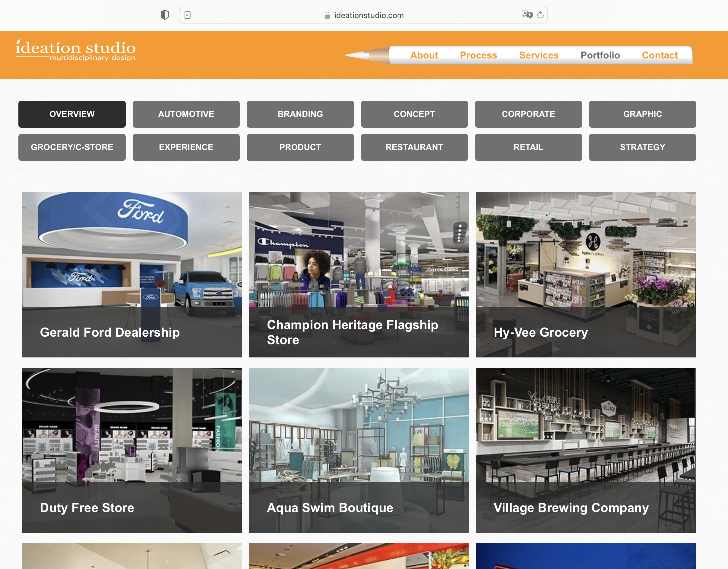Filter portfolio by AUTOMOTIVE

[186, 114]
